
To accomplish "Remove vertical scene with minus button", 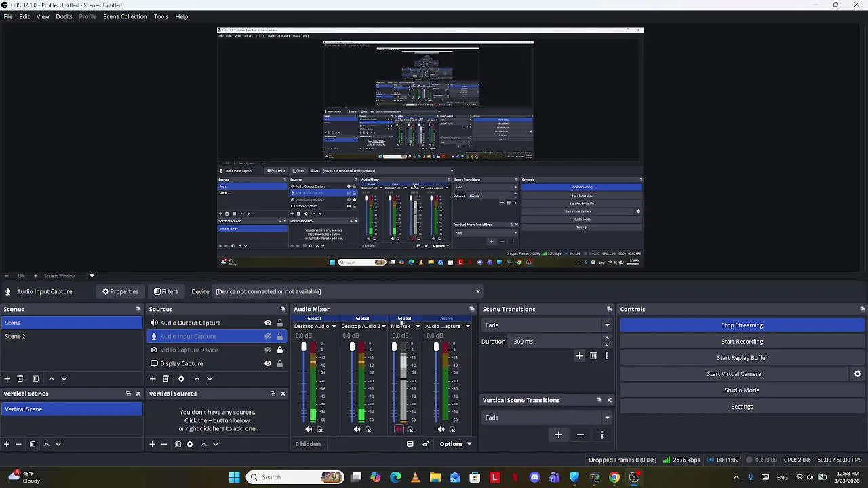I will click(18, 444).
